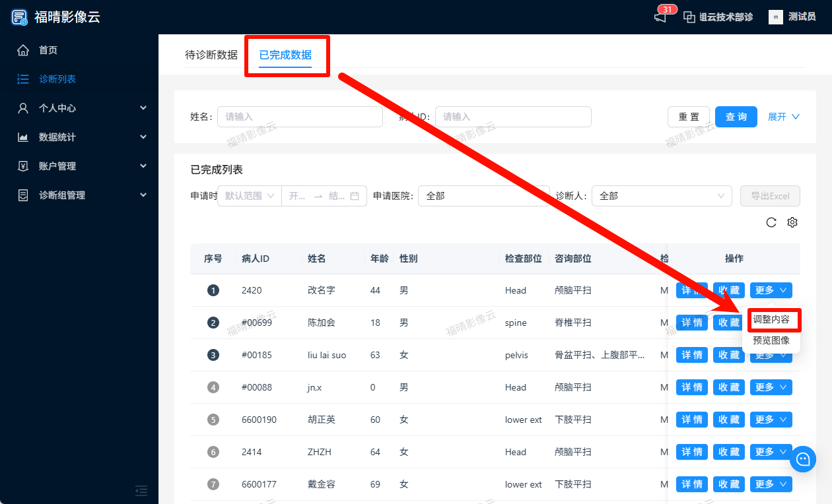Go to 首页 in the sidebar
832x504 pixels.
pyautogui.click(x=48, y=50)
